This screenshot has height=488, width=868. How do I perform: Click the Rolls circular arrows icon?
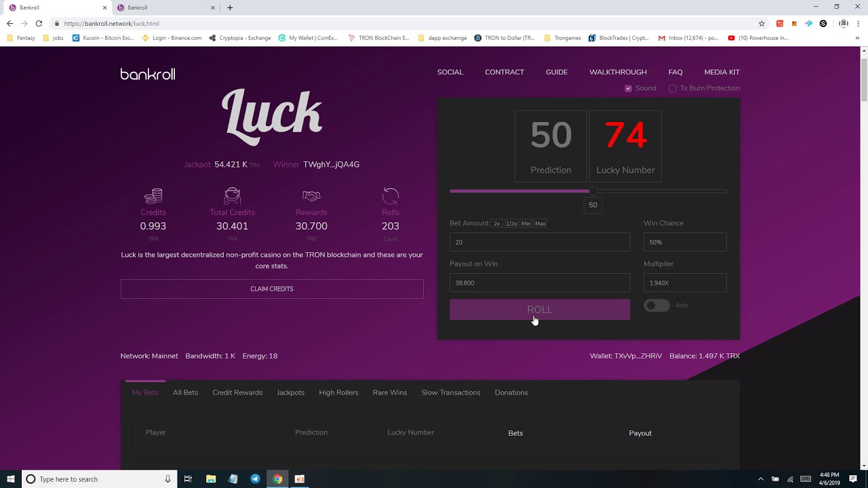[391, 196]
